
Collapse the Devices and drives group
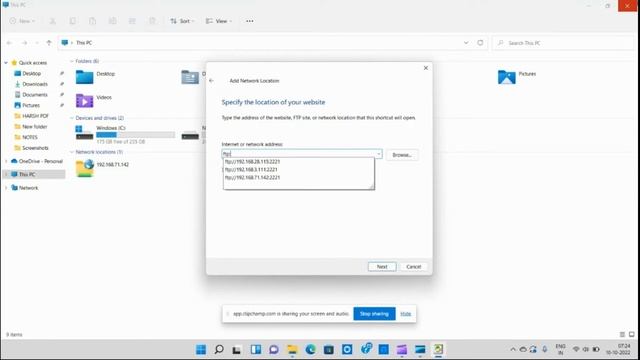[x=72, y=118]
